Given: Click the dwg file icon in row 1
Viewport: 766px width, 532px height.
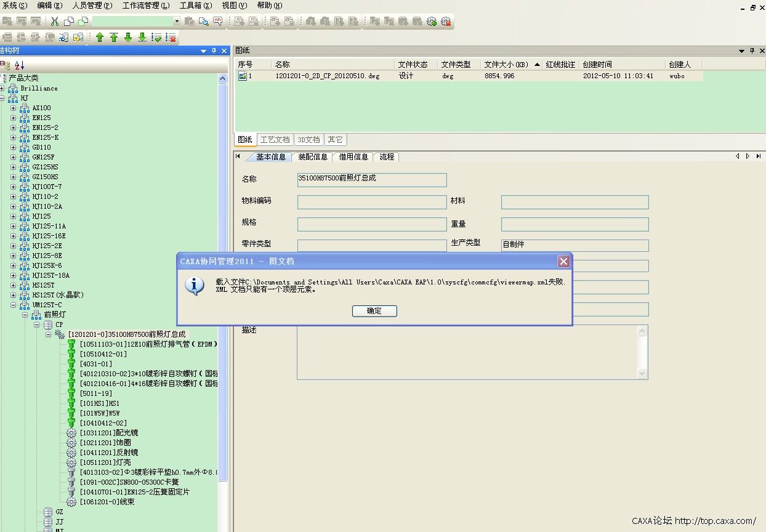Looking at the screenshot, I should tap(243, 76).
